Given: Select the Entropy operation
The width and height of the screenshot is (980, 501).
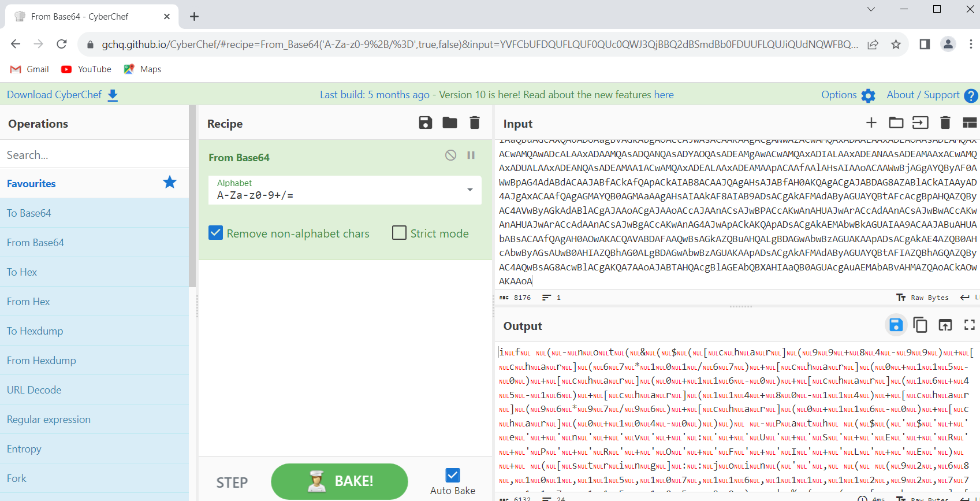Looking at the screenshot, I should click(94, 448).
